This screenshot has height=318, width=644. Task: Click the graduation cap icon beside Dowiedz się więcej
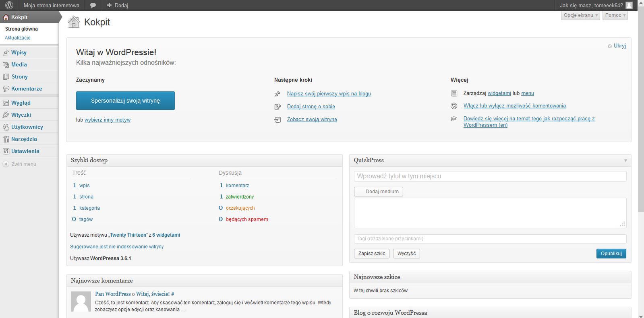click(x=454, y=119)
